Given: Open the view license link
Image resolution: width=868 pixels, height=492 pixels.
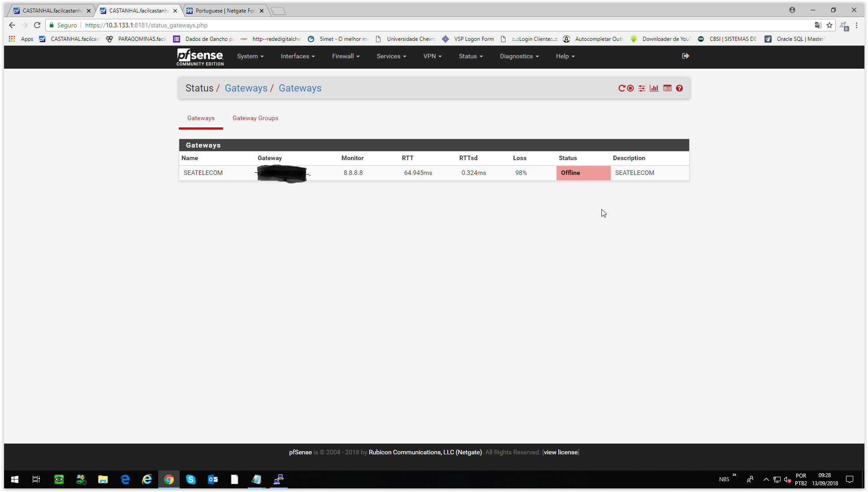Looking at the screenshot, I should pyautogui.click(x=561, y=452).
